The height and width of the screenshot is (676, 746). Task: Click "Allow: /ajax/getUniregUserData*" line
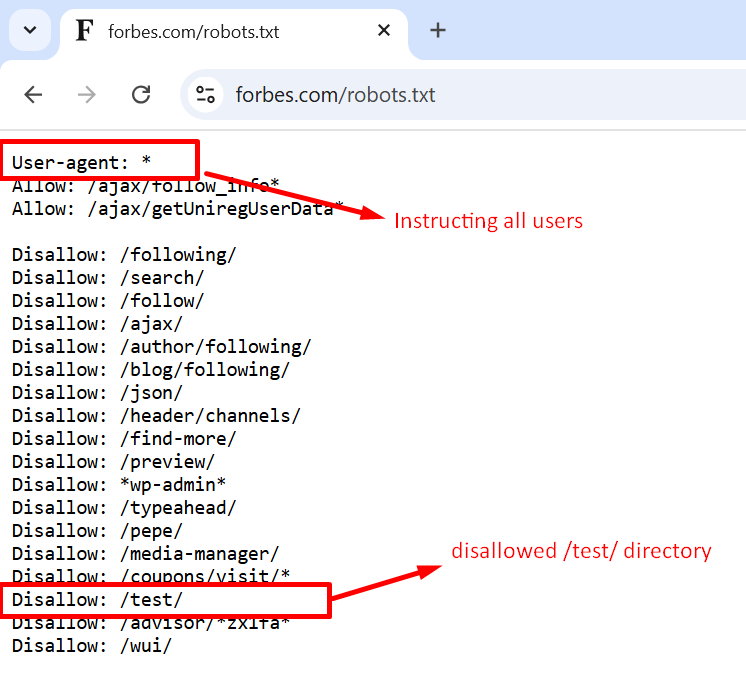coord(177,209)
